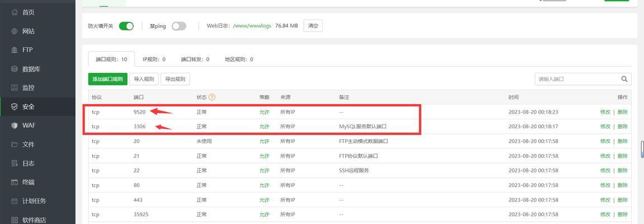Click the 导入规则 button
The image size is (644, 224).
(x=144, y=80)
